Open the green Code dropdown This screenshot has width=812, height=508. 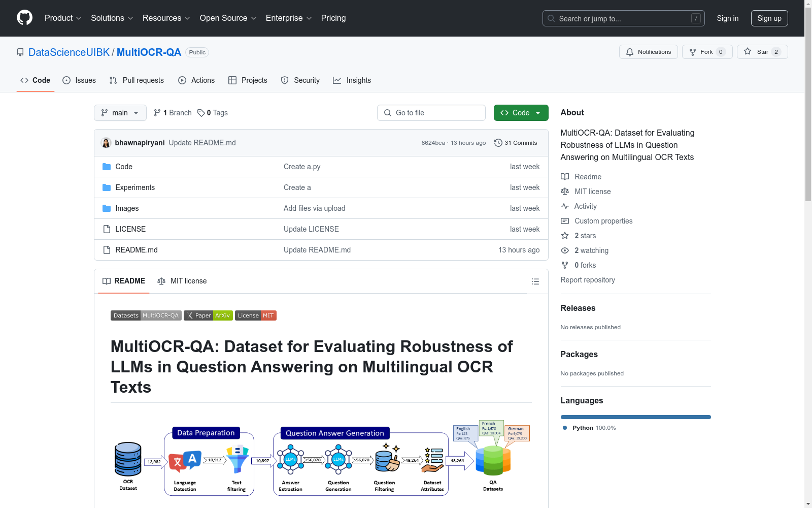coord(521,113)
